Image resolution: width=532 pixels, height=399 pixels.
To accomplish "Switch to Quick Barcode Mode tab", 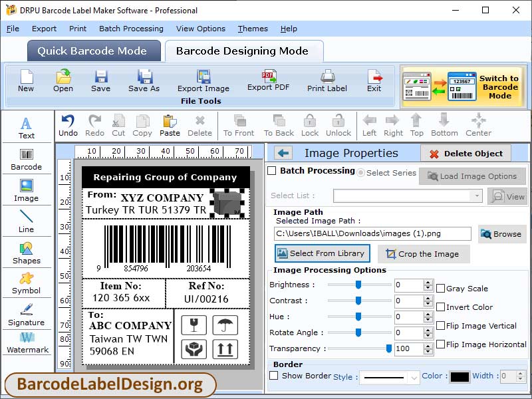I will click(92, 51).
